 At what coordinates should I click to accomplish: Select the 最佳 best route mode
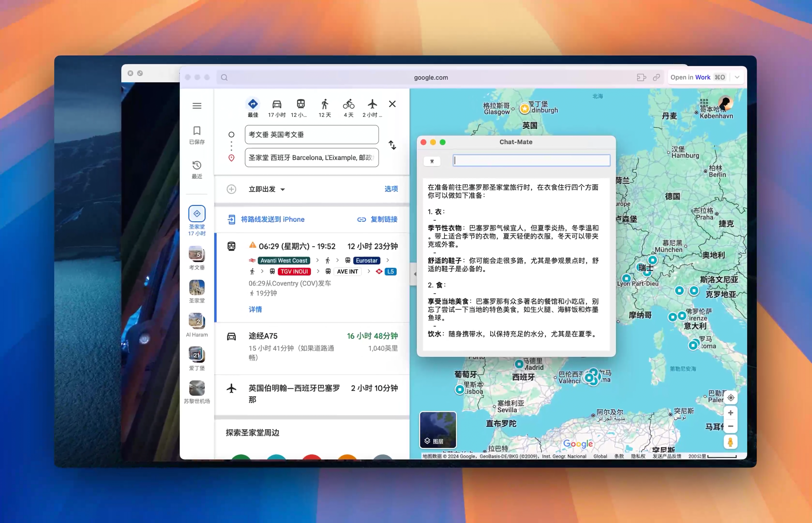click(253, 105)
